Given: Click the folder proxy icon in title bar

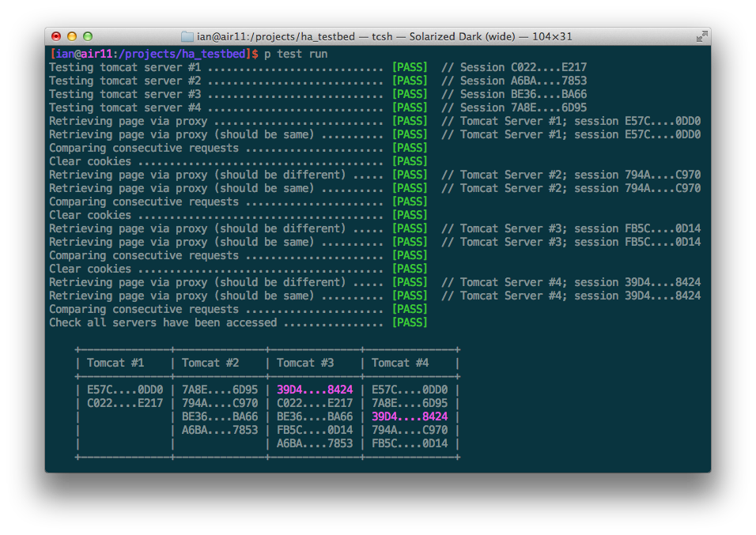Looking at the screenshot, I should click(x=187, y=36).
